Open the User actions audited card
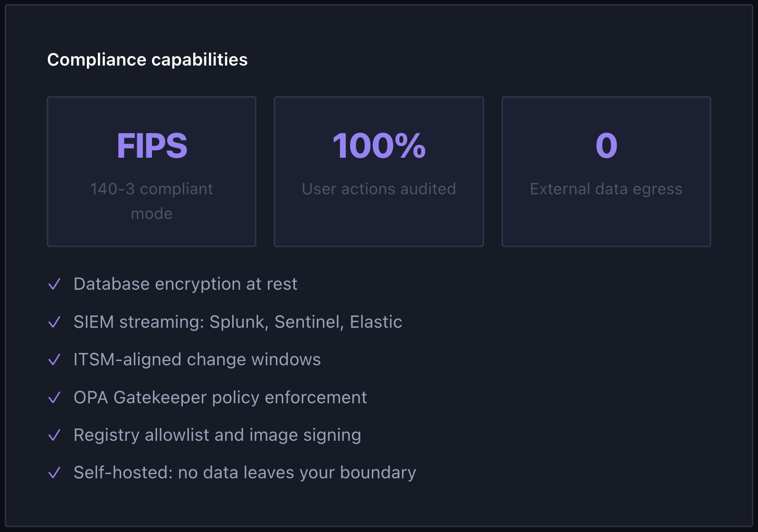Image resolution: width=758 pixels, height=532 pixels. 379,171
